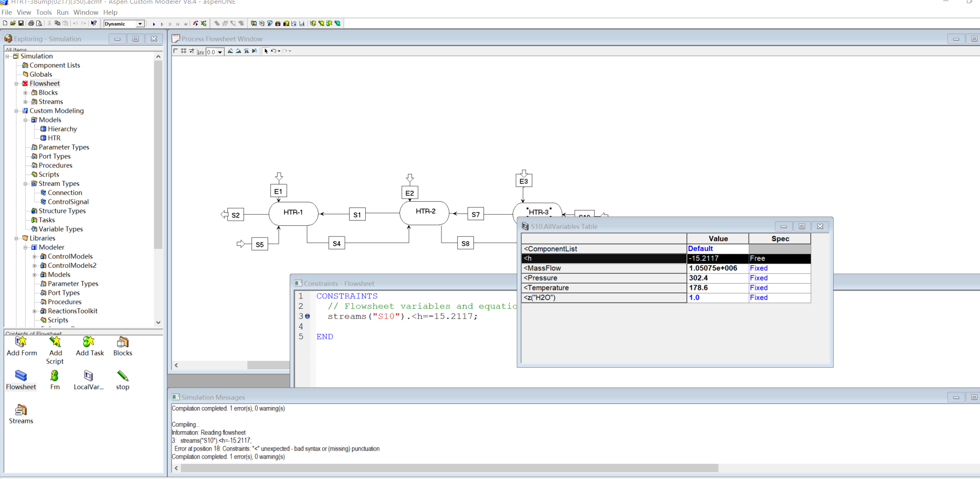Select the Hierarchy model item
Viewport: 980px width, 479px height.
coord(62,129)
